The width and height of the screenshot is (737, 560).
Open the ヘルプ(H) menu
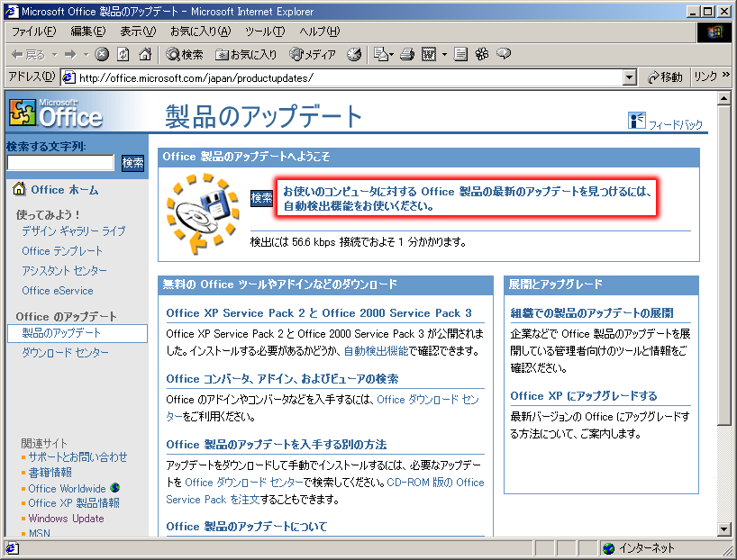320,32
